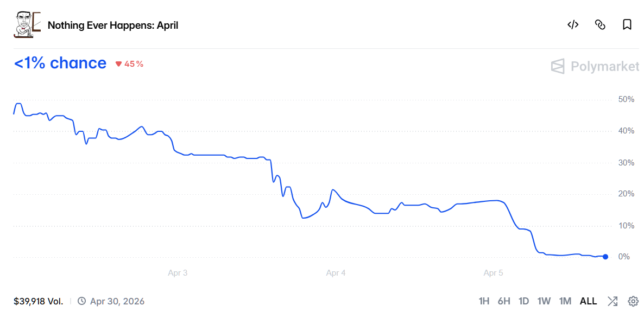
Task: Click the latest data point dot
Action: pyautogui.click(x=605, y=257)
